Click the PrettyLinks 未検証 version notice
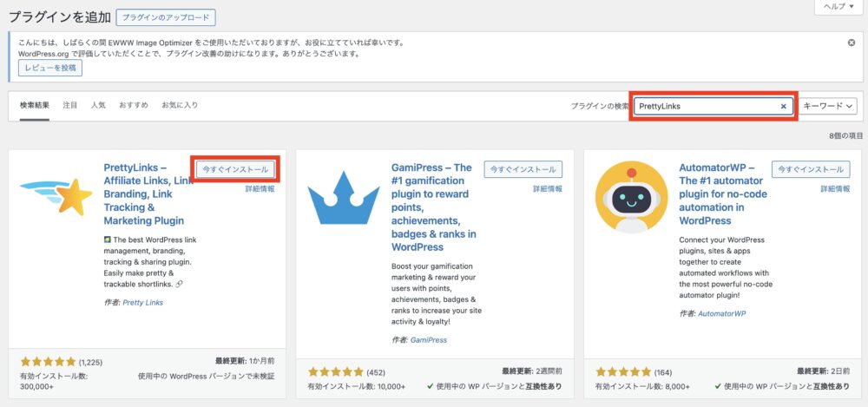This screenshot has width=868, height=407. pyautogui.click(x=206, y=376)
